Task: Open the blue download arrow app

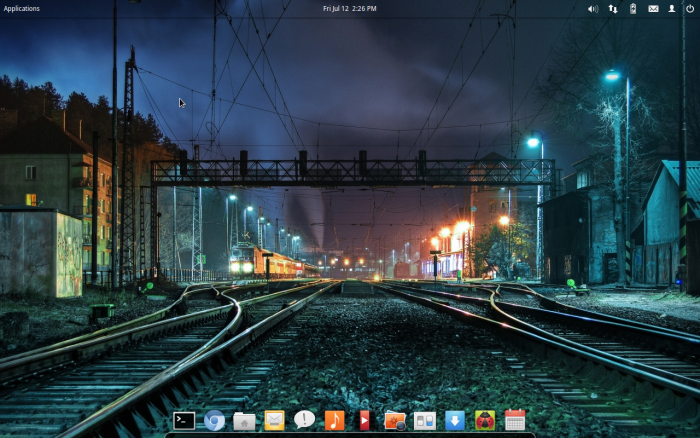Action: (455, 421)
